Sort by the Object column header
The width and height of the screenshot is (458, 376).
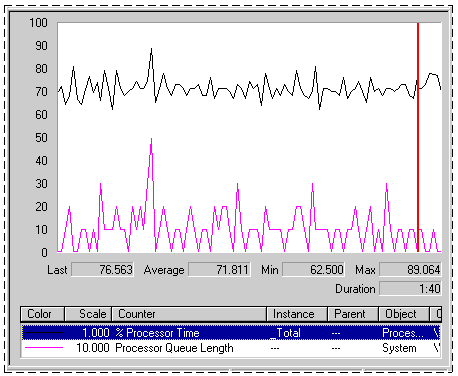pos(404,314)
